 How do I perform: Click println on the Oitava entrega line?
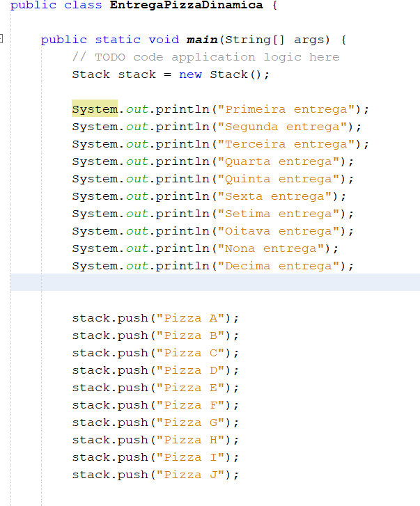point(182,231)
